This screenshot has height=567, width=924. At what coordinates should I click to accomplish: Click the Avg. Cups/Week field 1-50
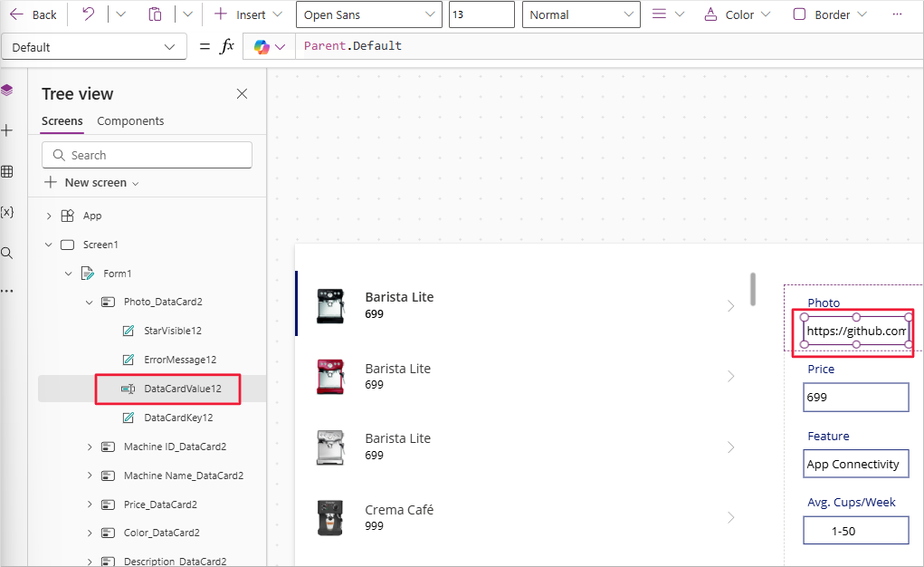pyautogui.click(x=855, y=531)
